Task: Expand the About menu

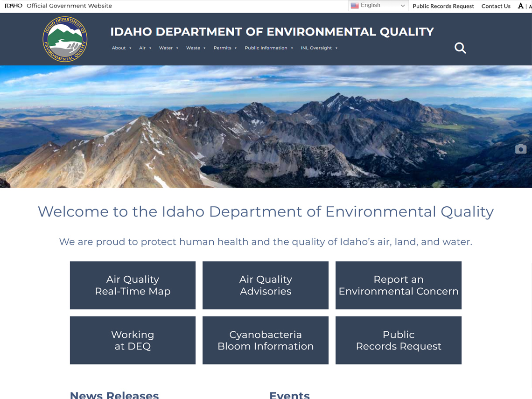Action: (121, 48)
